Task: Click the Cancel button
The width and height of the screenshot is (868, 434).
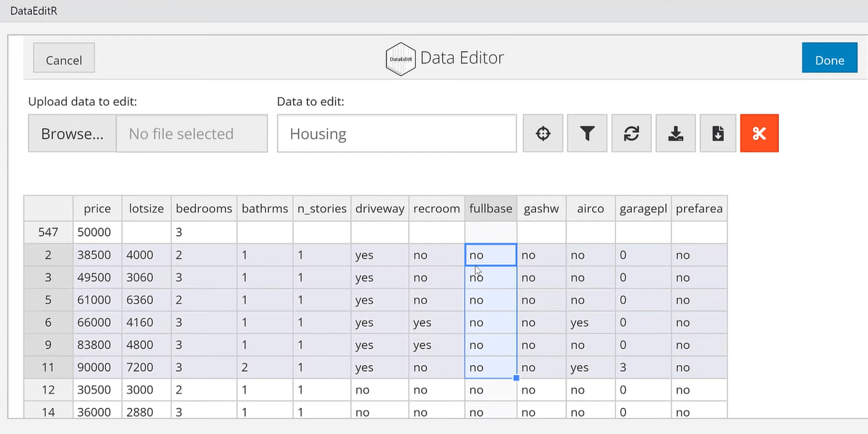Action: tap(64, 60)
